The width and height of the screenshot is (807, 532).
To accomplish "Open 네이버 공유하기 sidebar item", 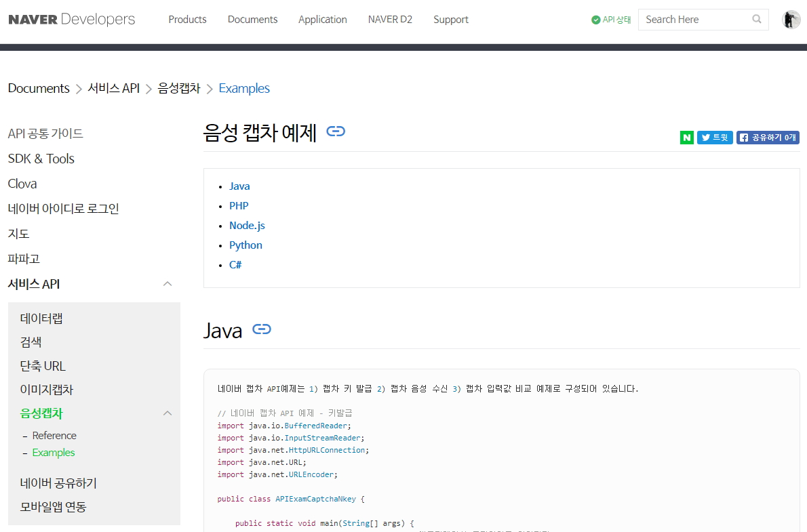I will point(58,483).
